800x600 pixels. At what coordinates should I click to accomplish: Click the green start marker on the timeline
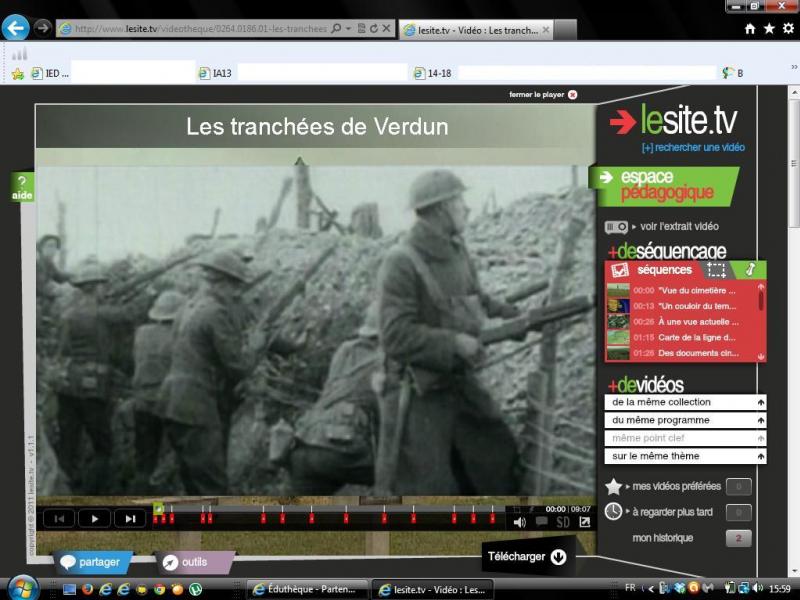159,508
